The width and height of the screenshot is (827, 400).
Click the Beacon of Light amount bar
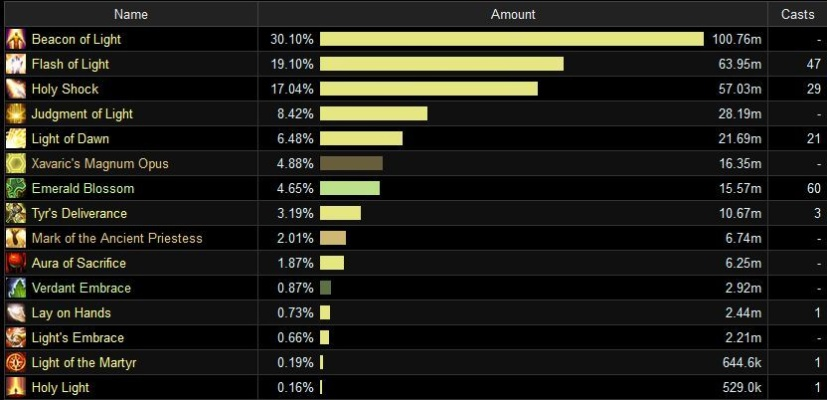512,40
